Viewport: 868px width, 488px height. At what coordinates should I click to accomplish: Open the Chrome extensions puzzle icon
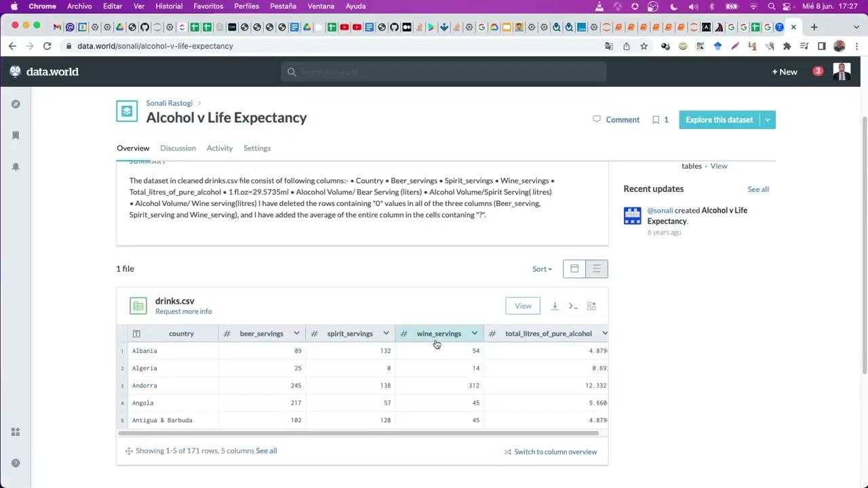[x=787, y=46]
